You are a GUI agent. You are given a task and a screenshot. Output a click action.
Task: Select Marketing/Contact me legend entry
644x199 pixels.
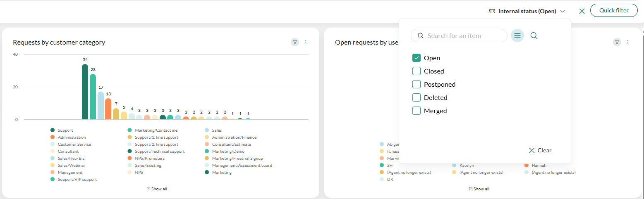pyautogui.click(x=153, y=130)
